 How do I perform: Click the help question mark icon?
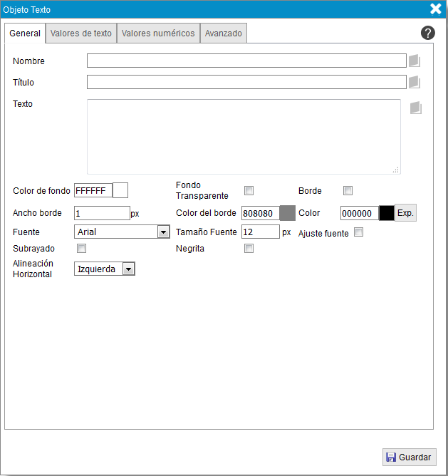click(x=427, y=33)
